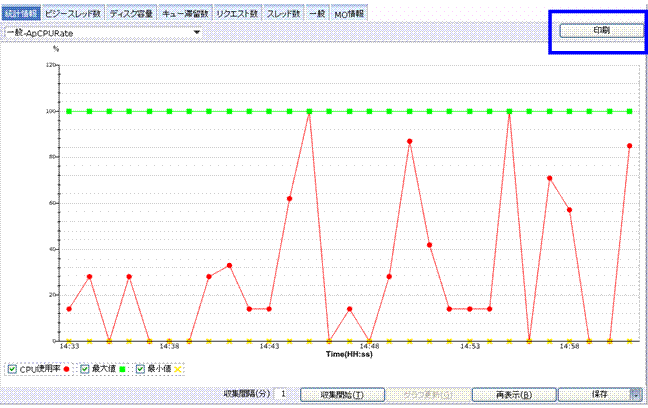
Task: Click the red CPU使用率 legend marker
Action: [65, 370]
